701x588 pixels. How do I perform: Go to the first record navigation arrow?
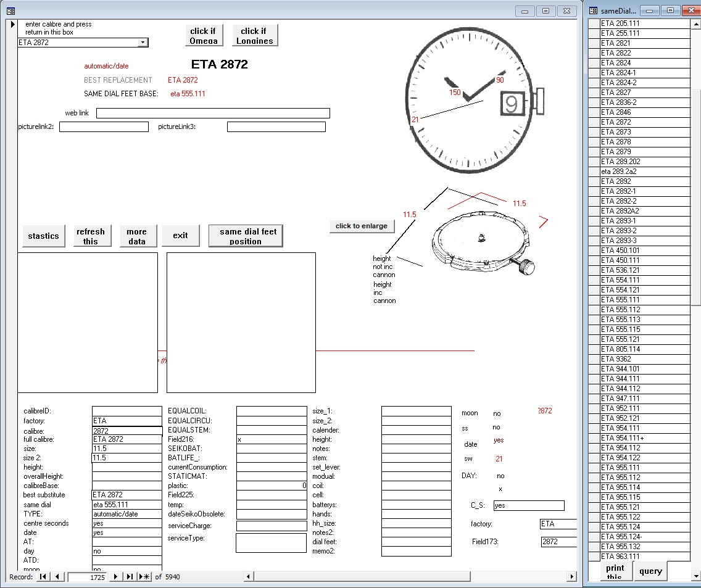pyautogui.click(x=43, y=577)
